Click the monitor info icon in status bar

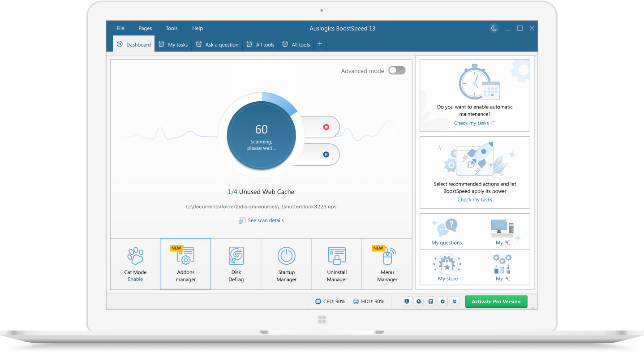pyautogui.click(x=407, y=301)
